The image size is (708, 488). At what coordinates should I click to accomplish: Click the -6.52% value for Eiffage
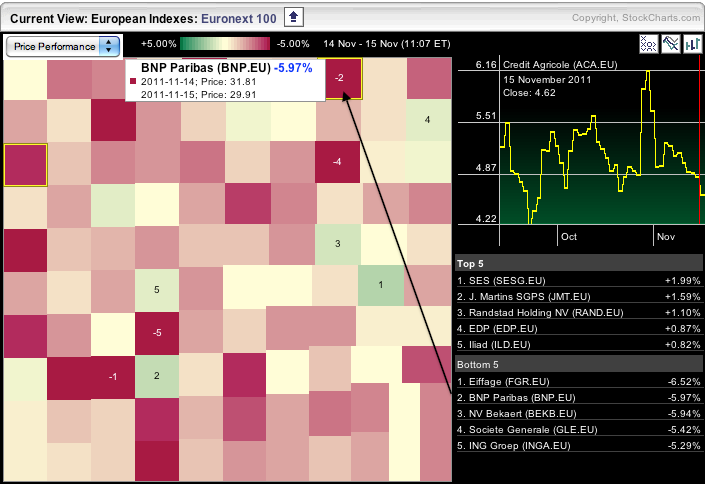point(684,382)
